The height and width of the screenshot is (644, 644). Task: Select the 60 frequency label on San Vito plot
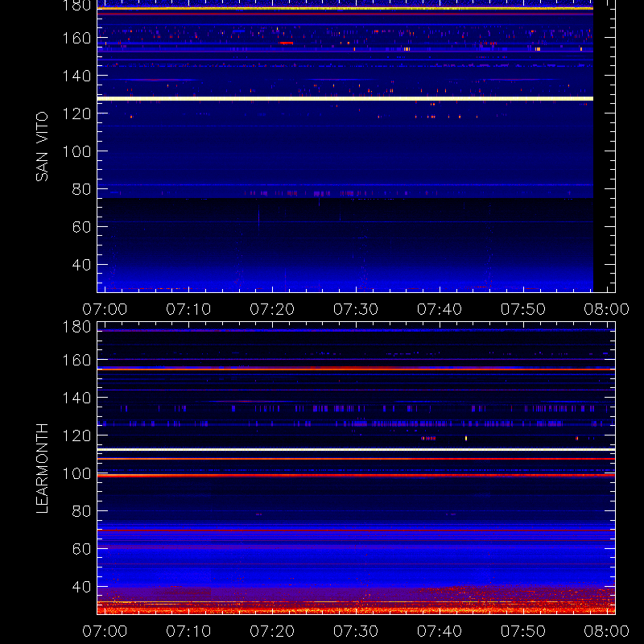pyautogui.click(x=81, y=227)
